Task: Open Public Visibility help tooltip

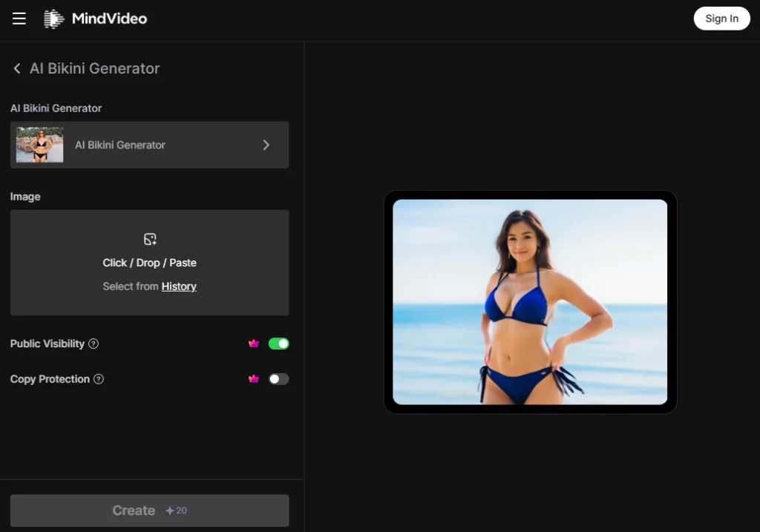Action: [94, 344]
